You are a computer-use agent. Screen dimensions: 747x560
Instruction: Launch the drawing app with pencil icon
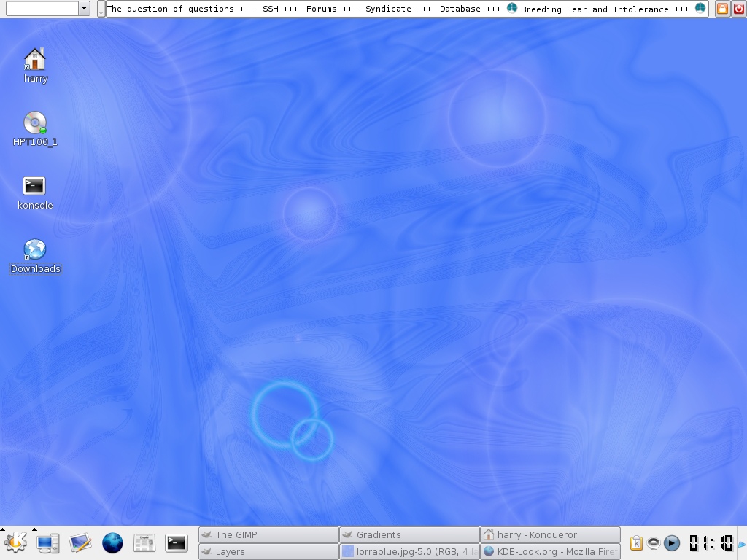[80, 542]
